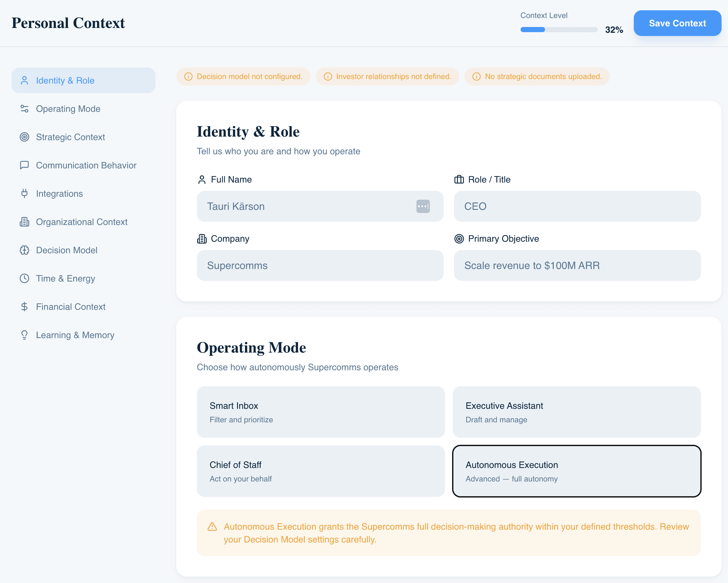The height and width of the screenshot is (583, 728).
Task: Select the Executive Assistant mode card
Action: coord(577,412)
